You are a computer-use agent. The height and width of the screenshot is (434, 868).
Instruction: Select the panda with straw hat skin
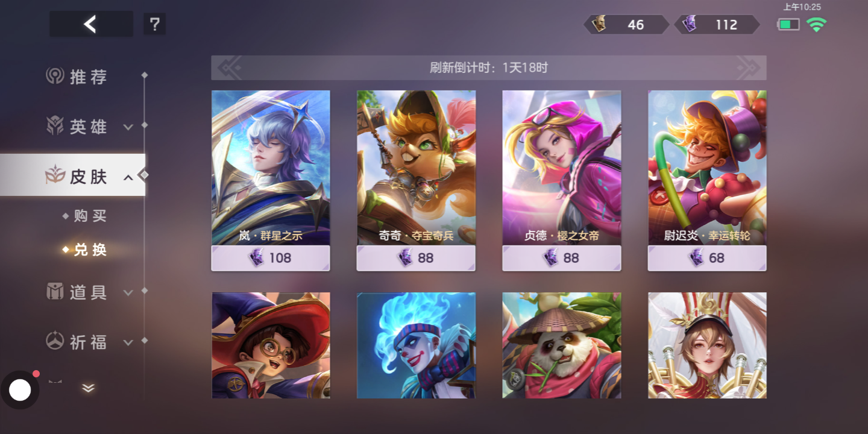562,345
